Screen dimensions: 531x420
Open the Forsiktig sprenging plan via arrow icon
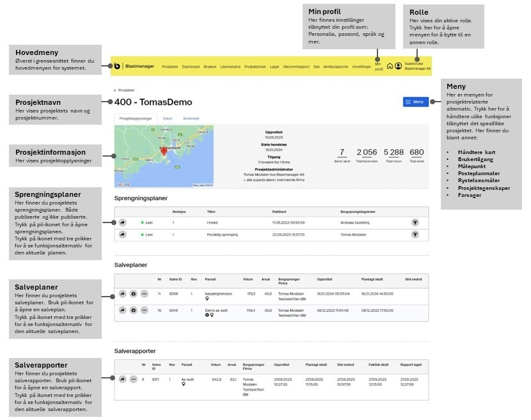coord(123,235)
